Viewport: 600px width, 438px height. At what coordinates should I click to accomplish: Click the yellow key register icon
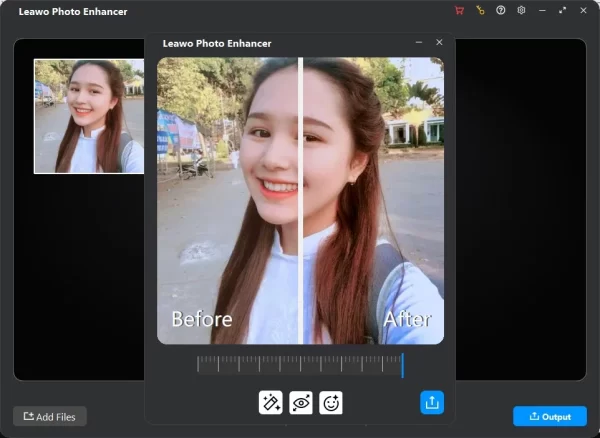[480, 10]
